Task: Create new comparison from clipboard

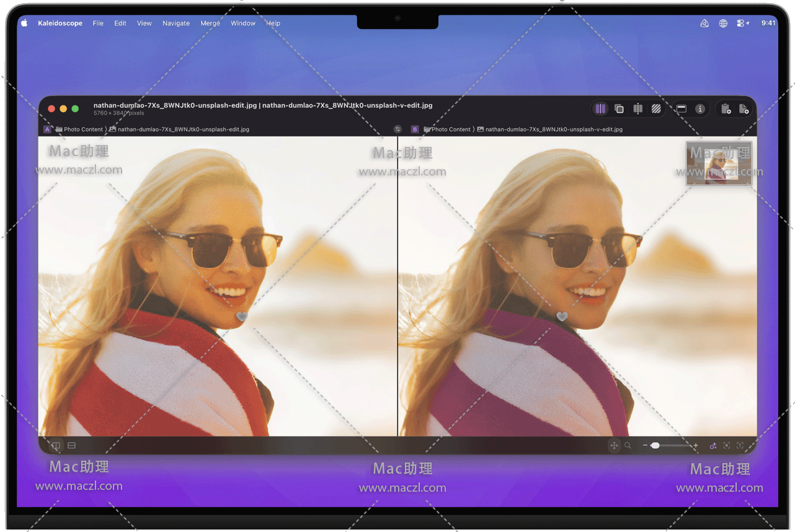Action: 726,109
